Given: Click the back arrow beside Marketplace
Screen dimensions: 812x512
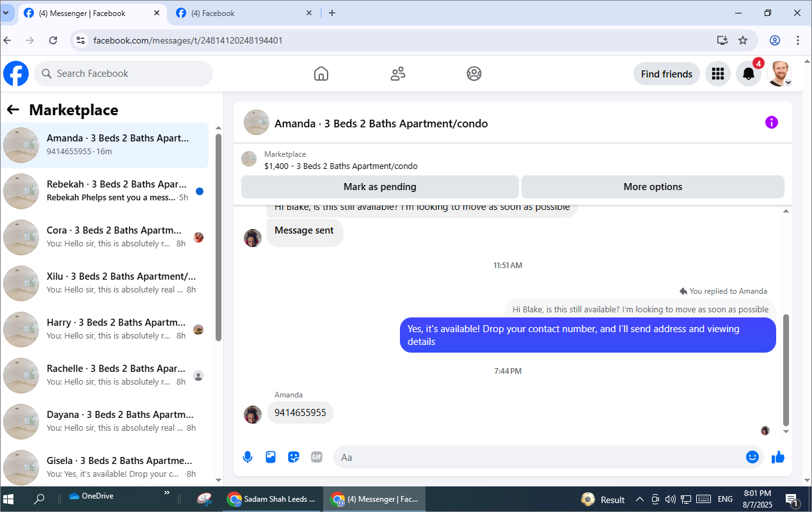Looking at the screenshot, I should tap(13, 109).
